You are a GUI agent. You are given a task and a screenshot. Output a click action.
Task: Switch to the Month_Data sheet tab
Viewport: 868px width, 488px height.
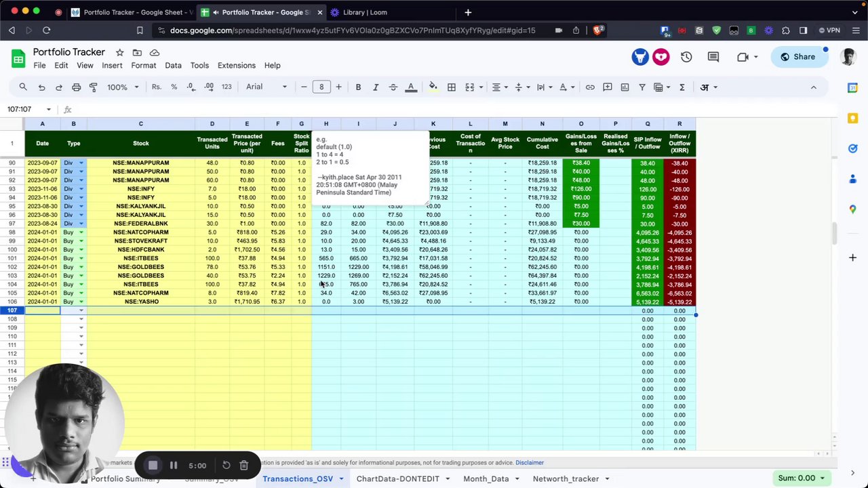[x=486, y=479]
